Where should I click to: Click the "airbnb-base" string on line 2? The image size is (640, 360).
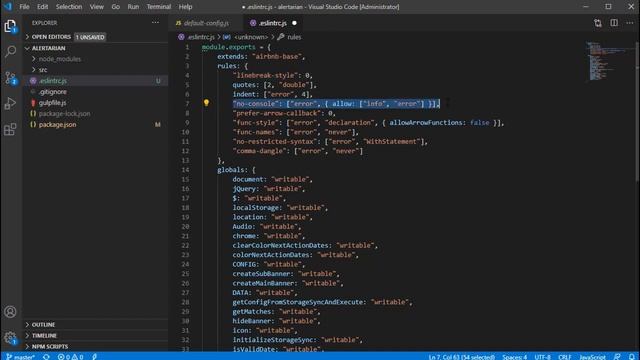(277, 56)
